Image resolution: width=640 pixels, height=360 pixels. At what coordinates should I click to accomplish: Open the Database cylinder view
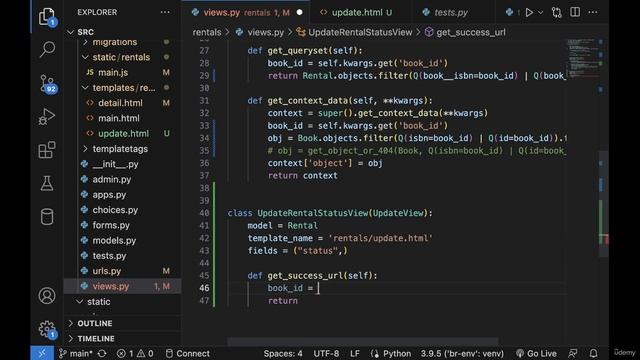pyautogui.click(x=47, y=217)
